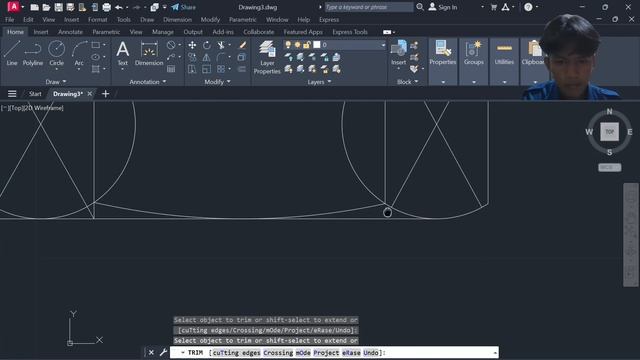Expand the Draw panel
This screenshot has height=360, width=640.
(x=56, y=82)
